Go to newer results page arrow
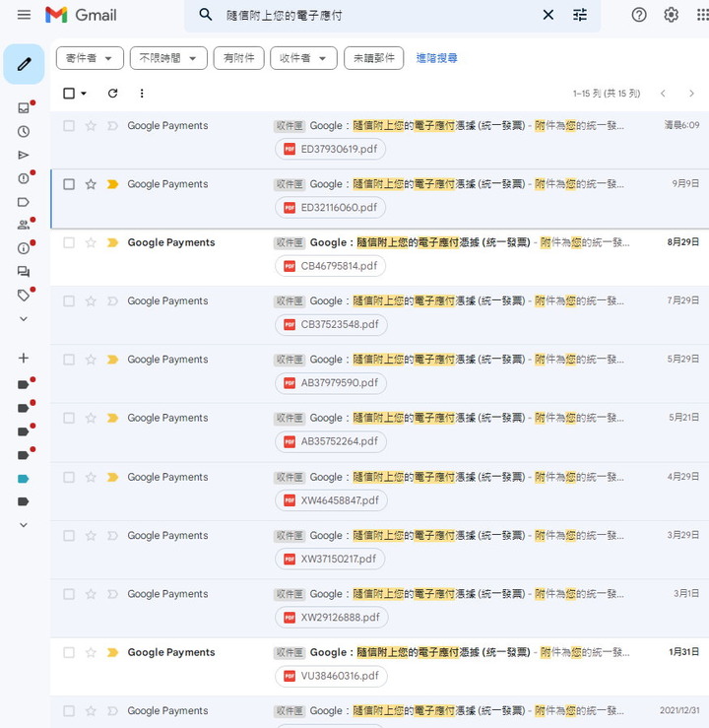Screen dimensions: 709x728 (663, 94)
